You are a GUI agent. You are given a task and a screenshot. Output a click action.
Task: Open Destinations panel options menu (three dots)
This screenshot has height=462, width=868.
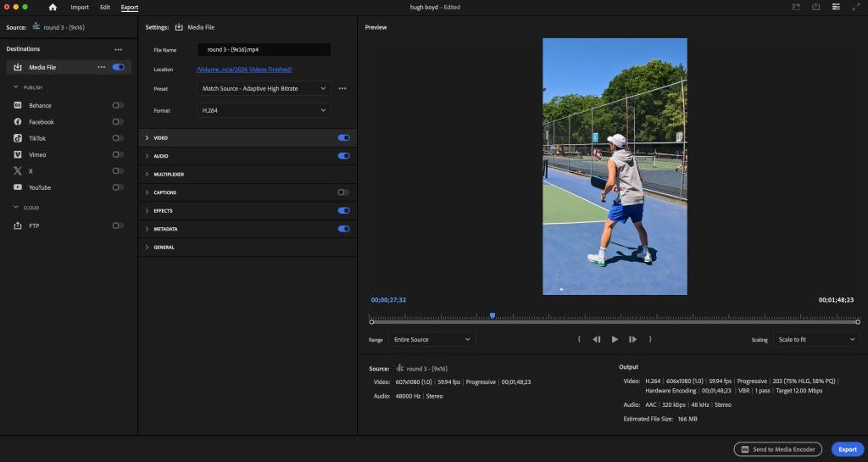118,49
